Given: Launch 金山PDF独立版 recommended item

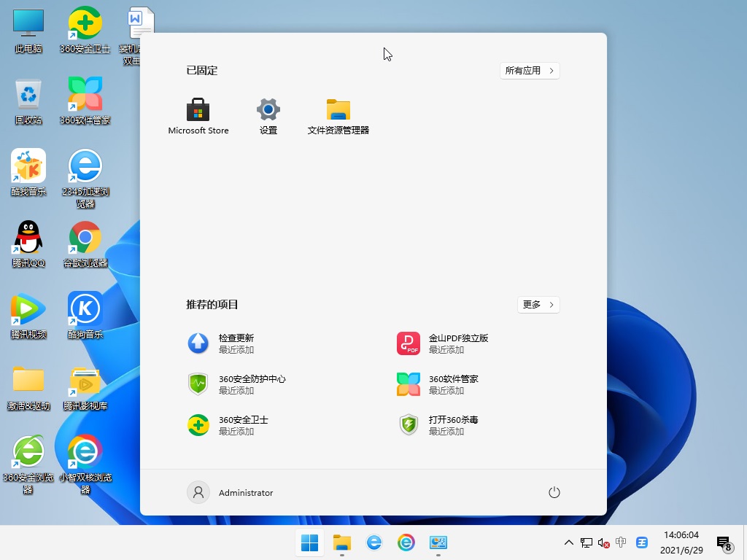Looking at the screenshot, I should [x=445, y=343].
